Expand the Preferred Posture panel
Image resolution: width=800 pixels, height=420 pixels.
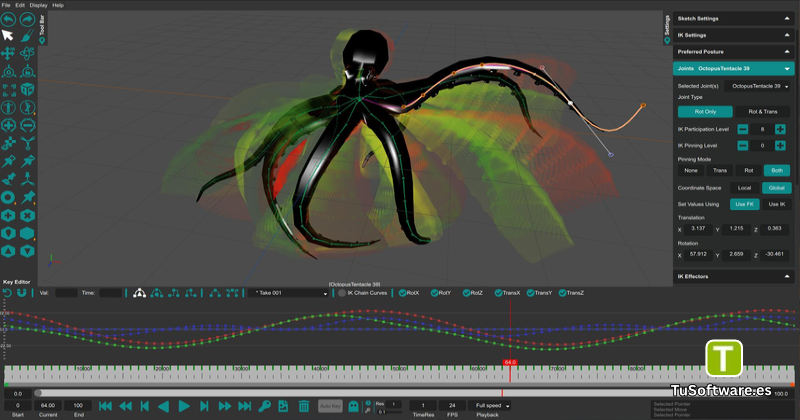(x=733, y=52)
